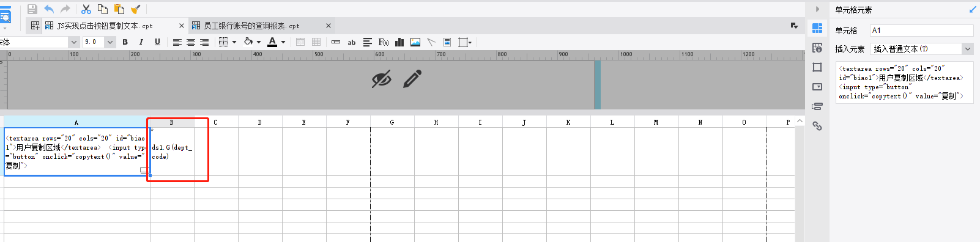Insert plain text with the ab icon
980x242 pixels.
point(352,42)
